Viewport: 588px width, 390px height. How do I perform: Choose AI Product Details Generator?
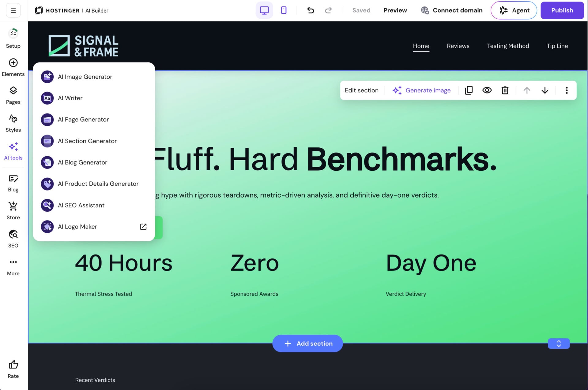click(x=94, y=184)
